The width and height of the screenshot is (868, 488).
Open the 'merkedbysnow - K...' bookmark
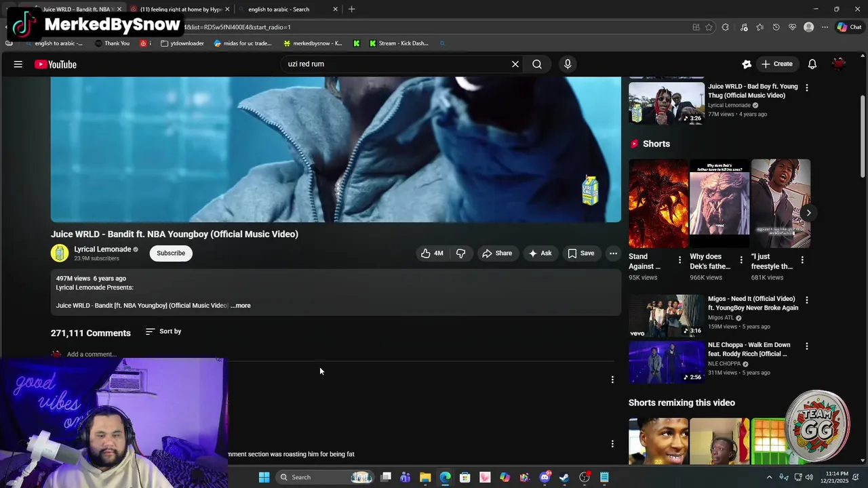pyautogui.click(x=313, y=43)
